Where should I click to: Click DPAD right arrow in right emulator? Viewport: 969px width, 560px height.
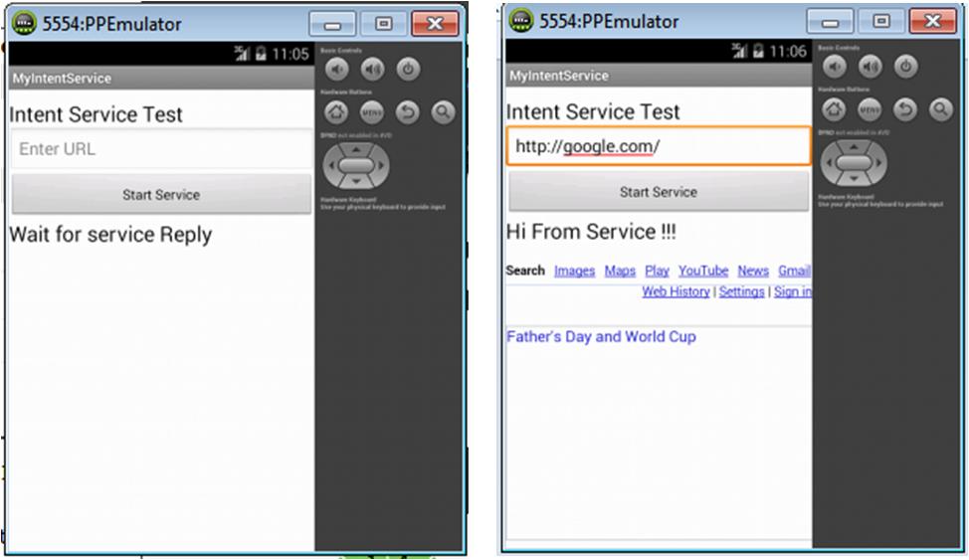pos(878,162)
